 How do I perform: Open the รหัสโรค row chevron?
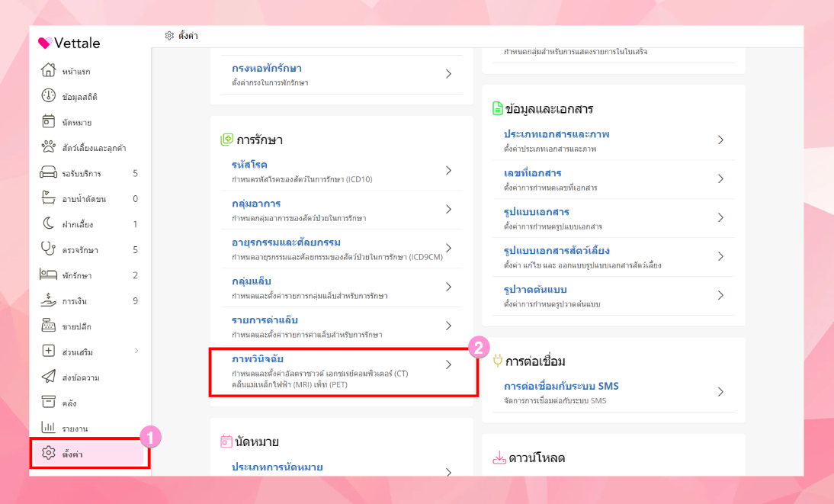448,170
